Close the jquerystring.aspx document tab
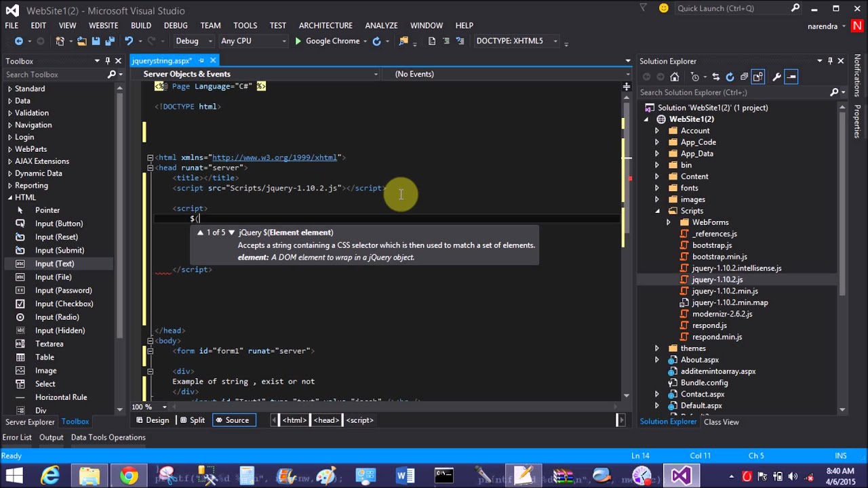868x488 pixels. tap(213, 60)
